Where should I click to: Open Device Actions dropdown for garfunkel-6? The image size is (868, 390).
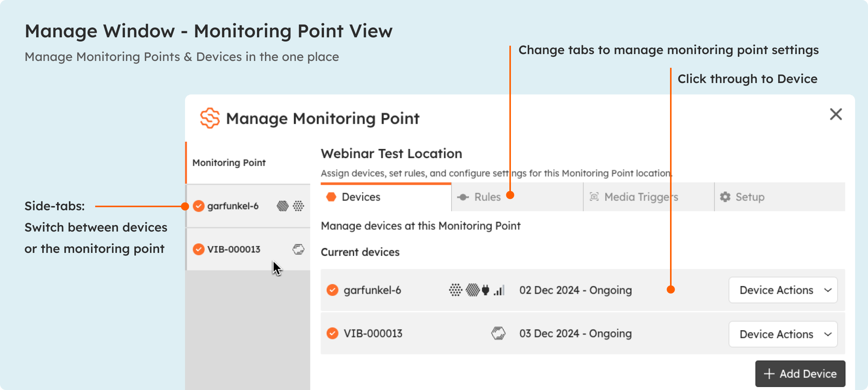[x=783, y=290]
